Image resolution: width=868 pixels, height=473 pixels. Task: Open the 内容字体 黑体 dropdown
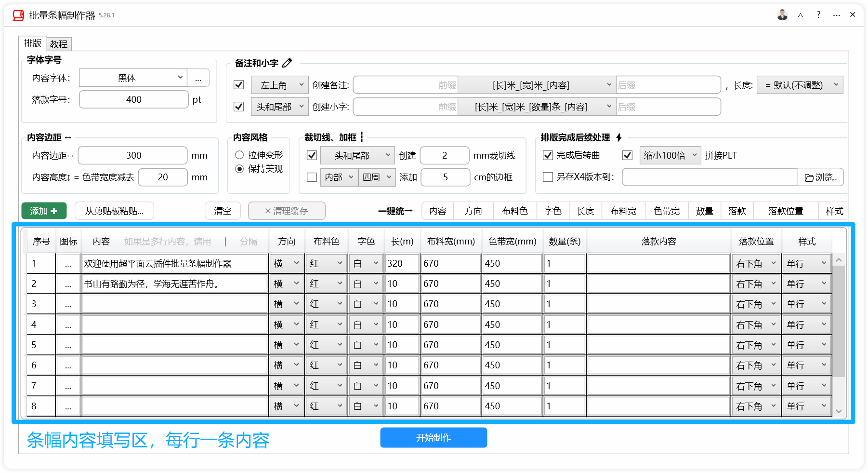pos(133,78)
